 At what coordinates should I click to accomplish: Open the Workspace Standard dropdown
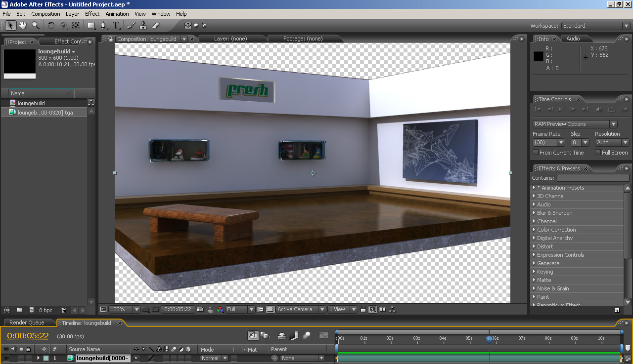pyautogui.click(x=595, y=26)
